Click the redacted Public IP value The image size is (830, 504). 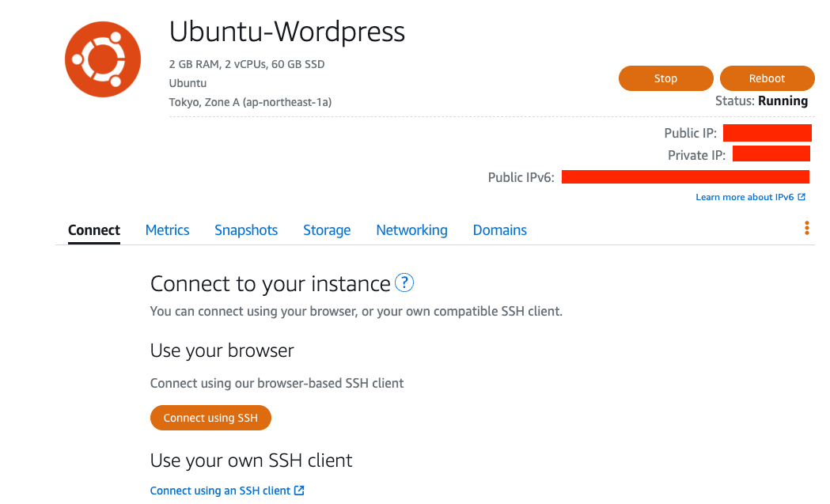[767, 133]
